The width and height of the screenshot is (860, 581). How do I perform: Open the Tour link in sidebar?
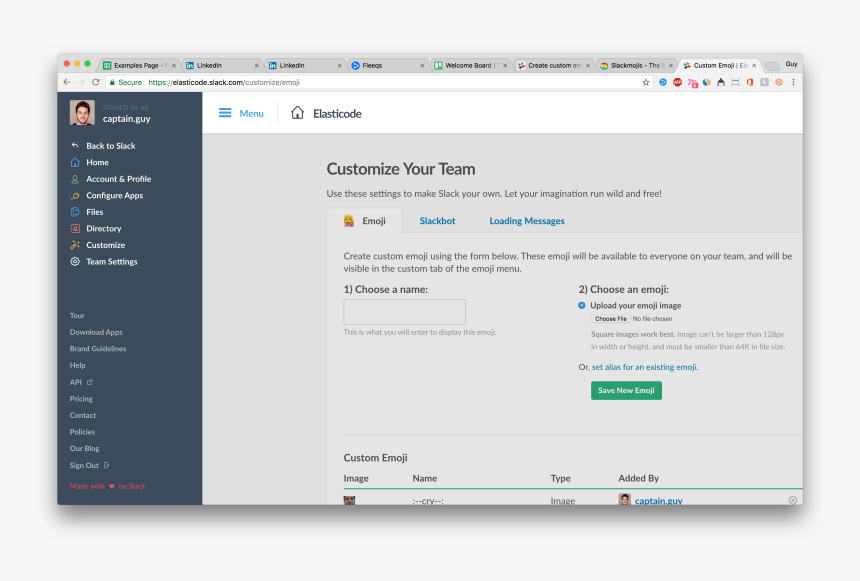[x=77, y=315]
